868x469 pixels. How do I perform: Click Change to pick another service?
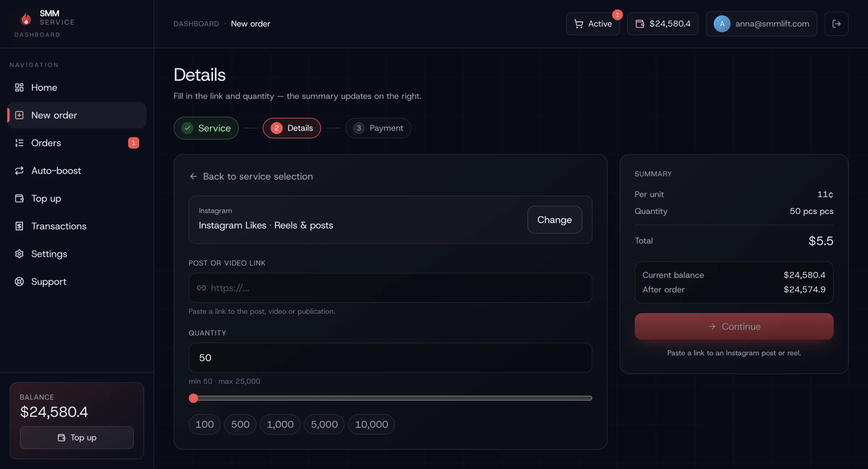(x=554, y=220)
